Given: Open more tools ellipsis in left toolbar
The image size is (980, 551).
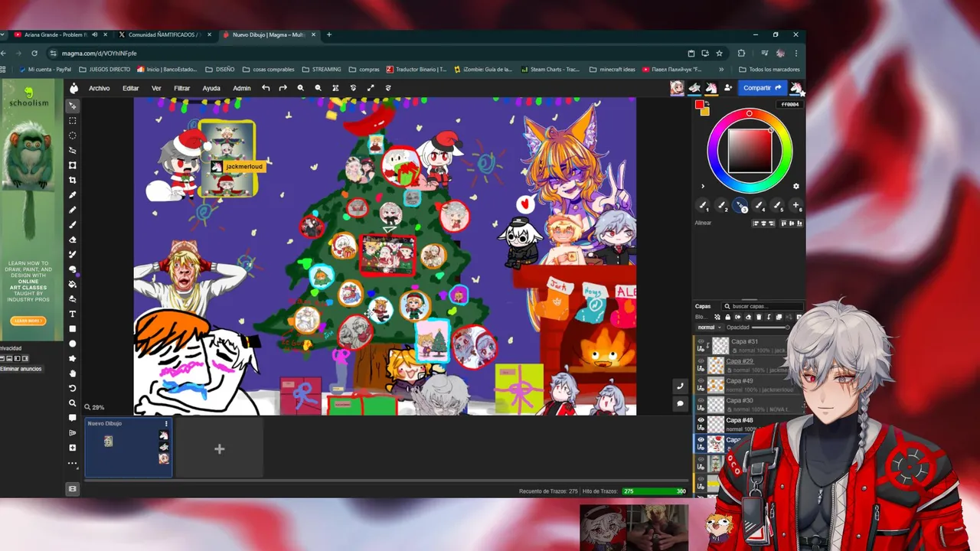Looking at the screenshot, I should [x=73, y=463].
